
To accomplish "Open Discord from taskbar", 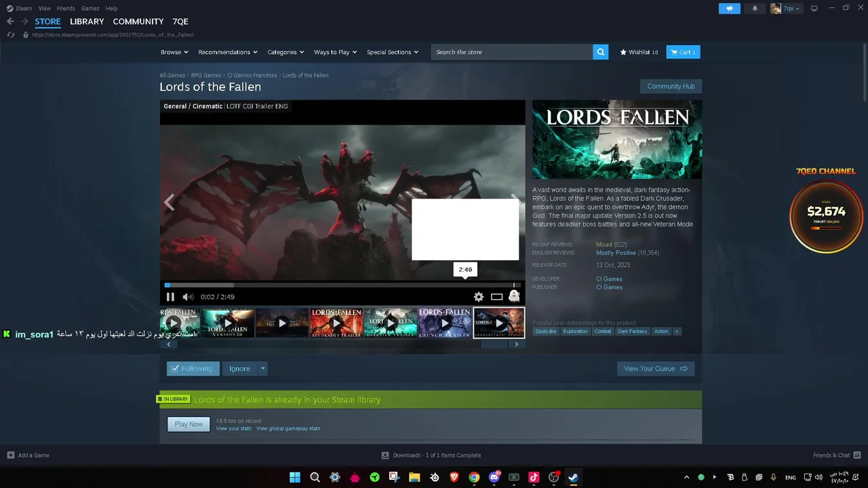I will click(494, 477).
